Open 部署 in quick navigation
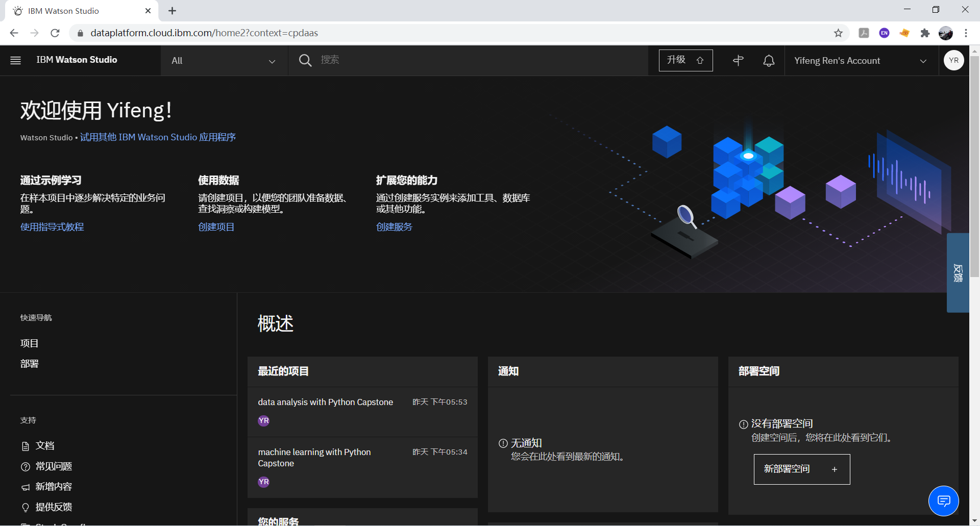Viewport: 980px width, 526px height. 29,364
